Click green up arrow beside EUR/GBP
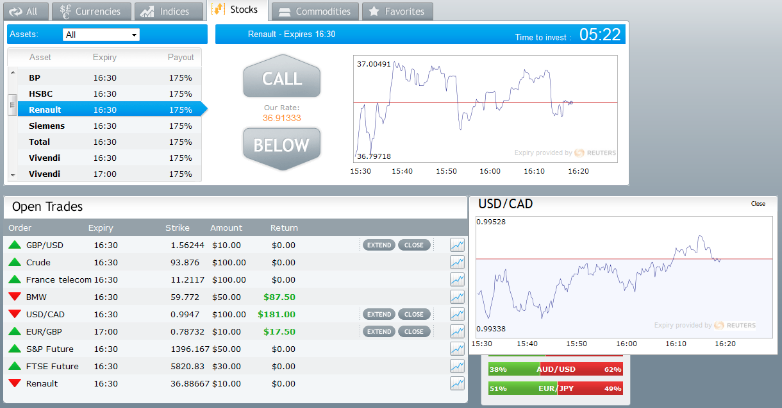Screen dimensions: 782x408 pyautogui.click(x=15, y=331)
